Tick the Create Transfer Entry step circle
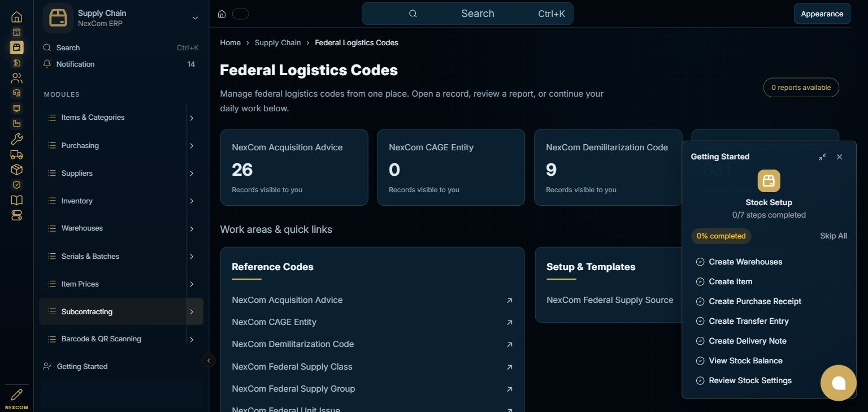This screenshot has height=412, width=868. point(700,321)
